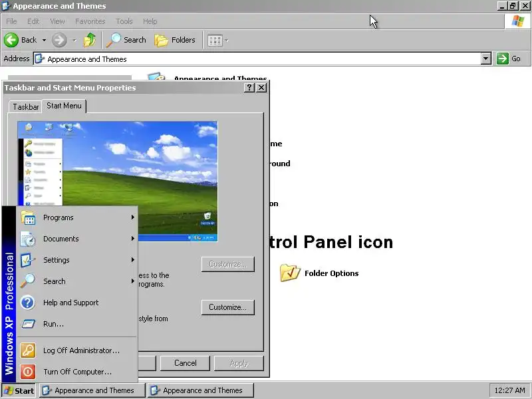Switch to second Appearance and Themes taskbar button
This screenshot has height=399, width=532.
click(201, 390)
